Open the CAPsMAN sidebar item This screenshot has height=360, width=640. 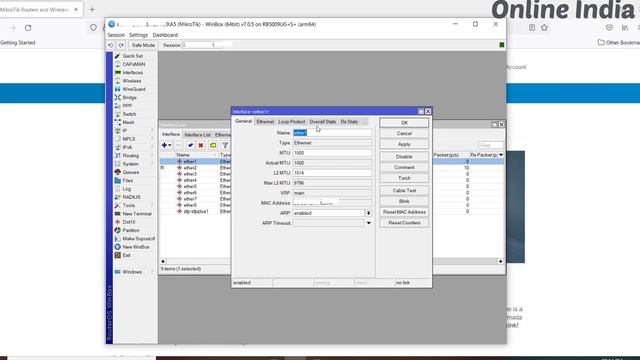click(x=133, y=64)
